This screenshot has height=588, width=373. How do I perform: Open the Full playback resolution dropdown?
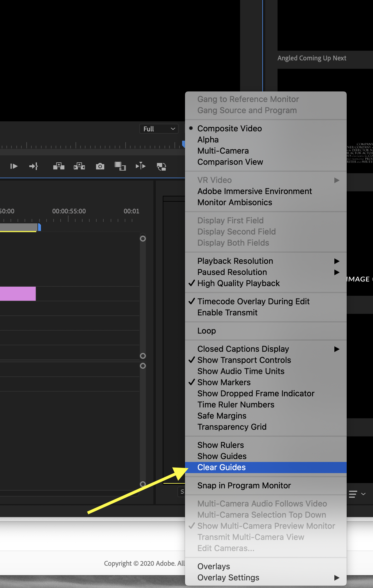click(159, 129)
